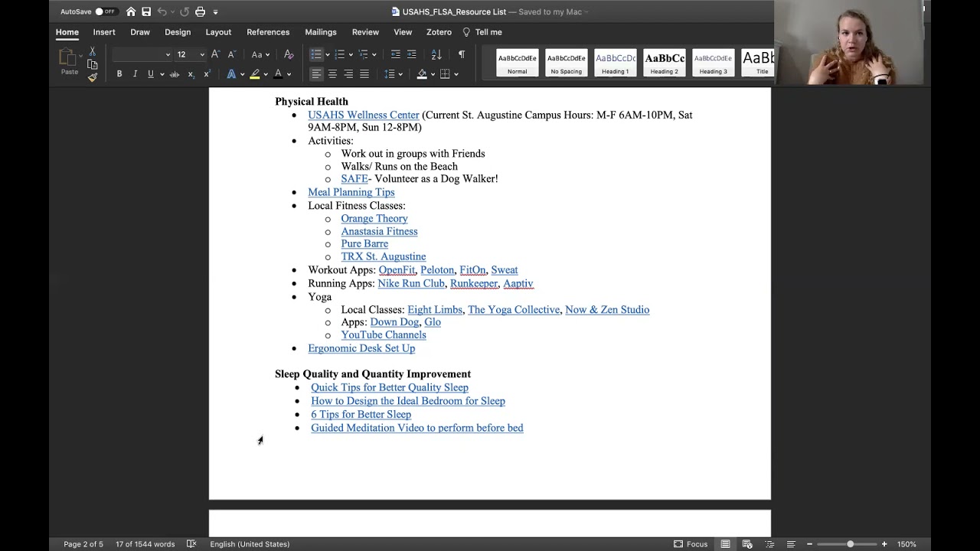
Task: Show paragraph marks with the pilcrow icon
Action: pyautogui.click(x=461, y=54)
